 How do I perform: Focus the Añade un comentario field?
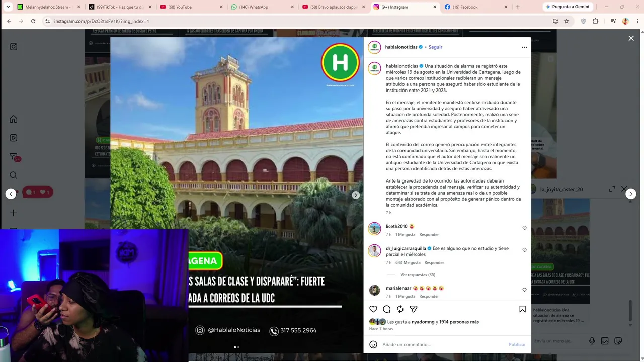pos(443,344)
